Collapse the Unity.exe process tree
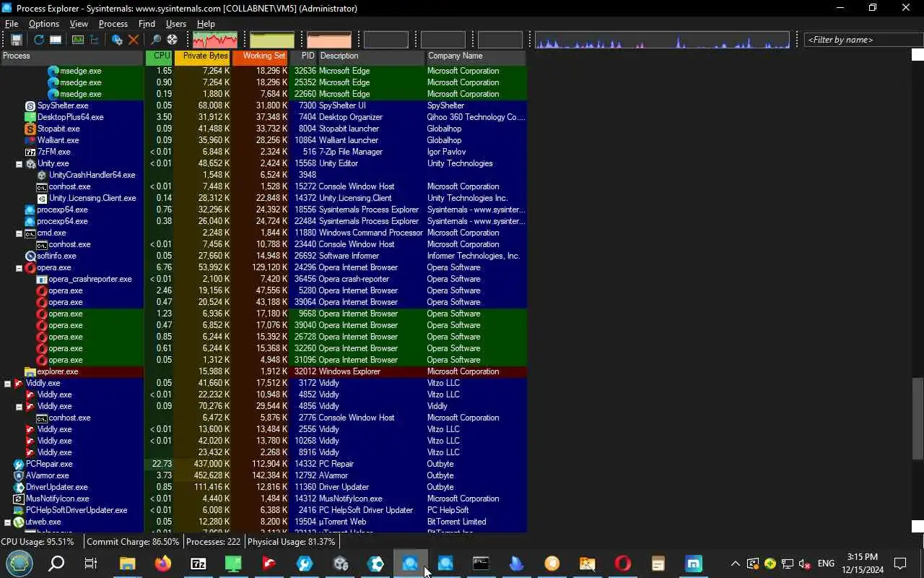The image size is (924, 578). pos(19,164)
